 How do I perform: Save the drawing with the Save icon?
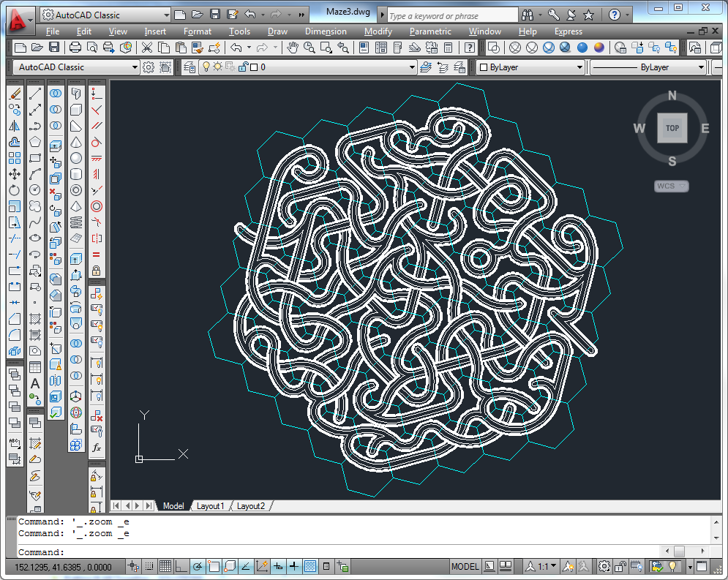(x=53, y=47)
